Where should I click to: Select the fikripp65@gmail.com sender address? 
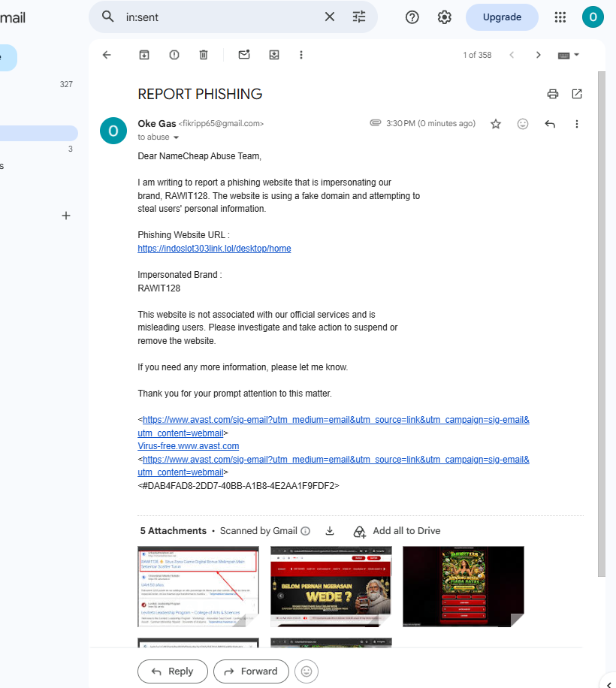[221, 124]
